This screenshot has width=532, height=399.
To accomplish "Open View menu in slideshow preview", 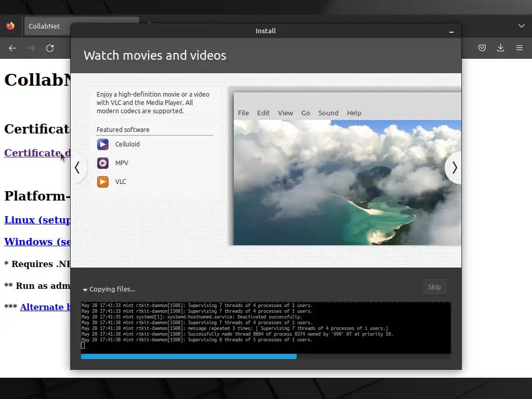I will tap(285, 113).
